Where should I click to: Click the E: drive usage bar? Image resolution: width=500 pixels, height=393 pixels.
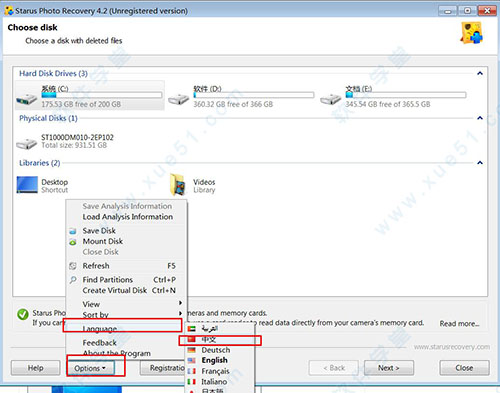406,95
